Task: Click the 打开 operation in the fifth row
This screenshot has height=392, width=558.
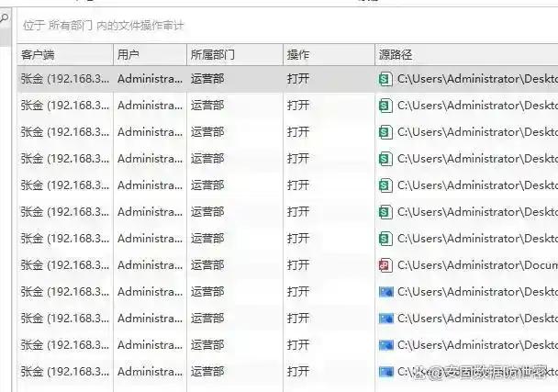Action: tap(298, 185)
